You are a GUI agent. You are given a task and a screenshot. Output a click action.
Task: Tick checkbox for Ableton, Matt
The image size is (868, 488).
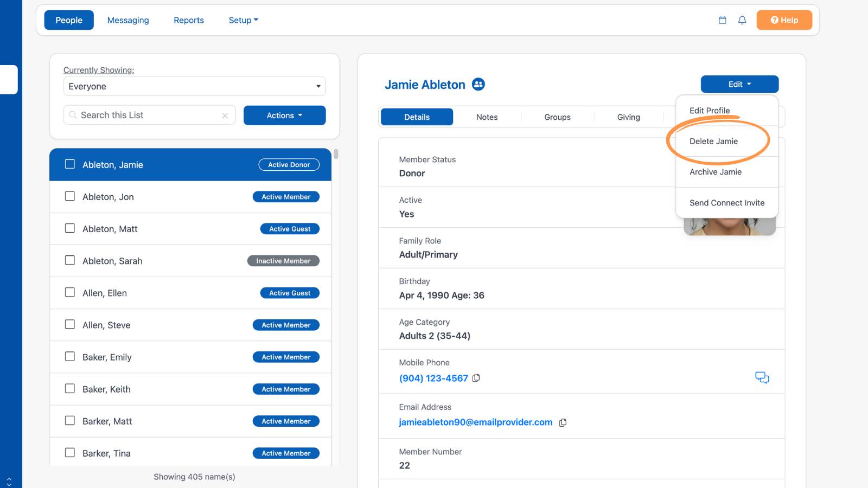click(70, 228)
